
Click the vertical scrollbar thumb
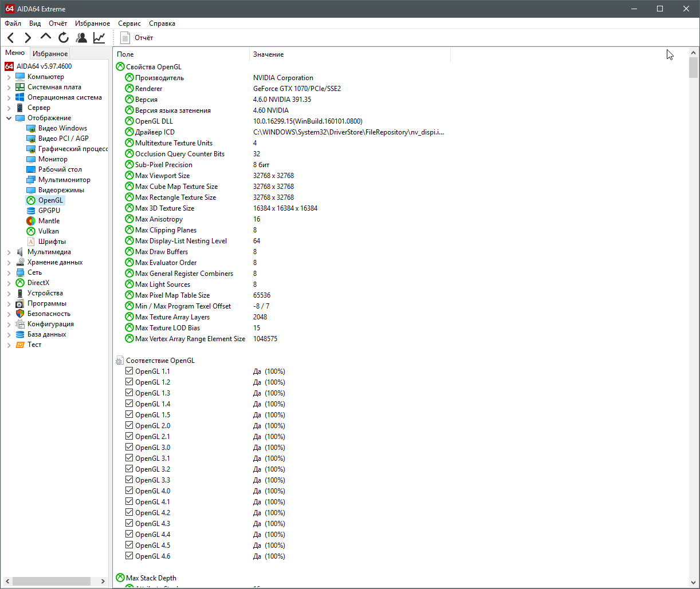694,68
